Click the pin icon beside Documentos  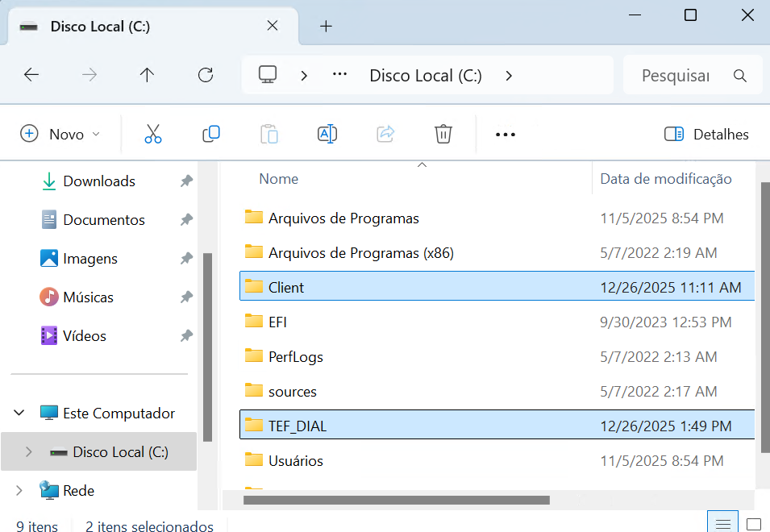point(186,220)
